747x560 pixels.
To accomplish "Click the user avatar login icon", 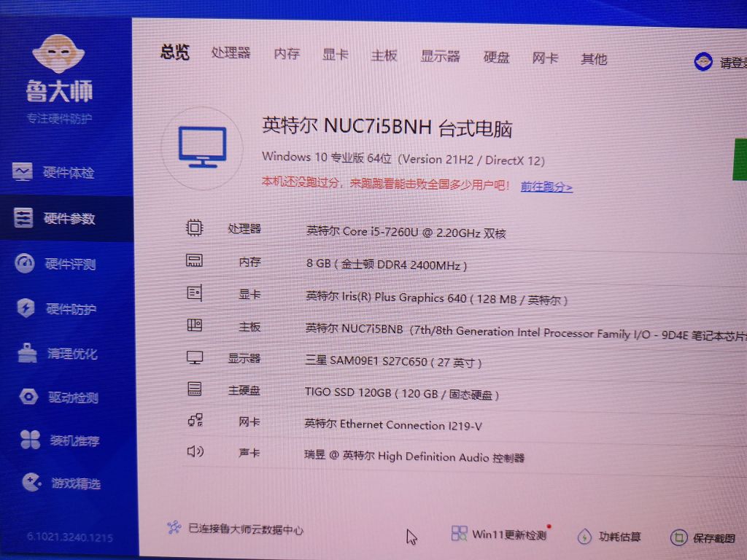I will pyautogui.click(x=703, y=62).
